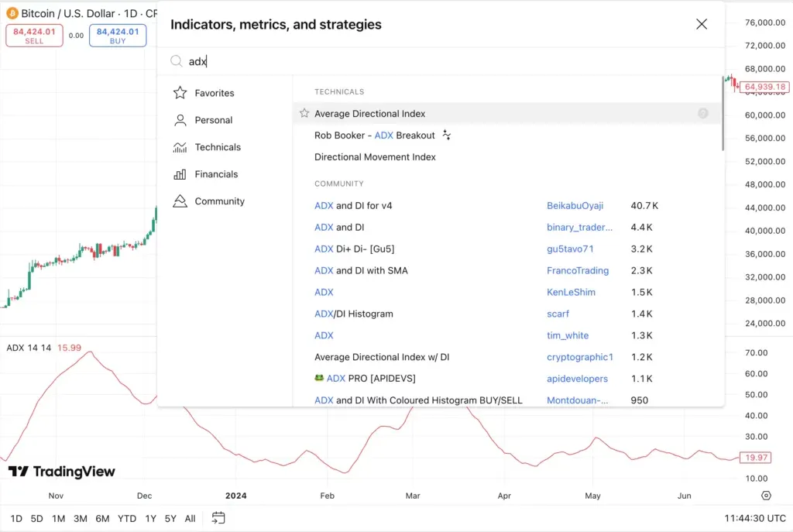The image size is (793, 532).
Task: Open the Financials category
Action: click(216, 174)
